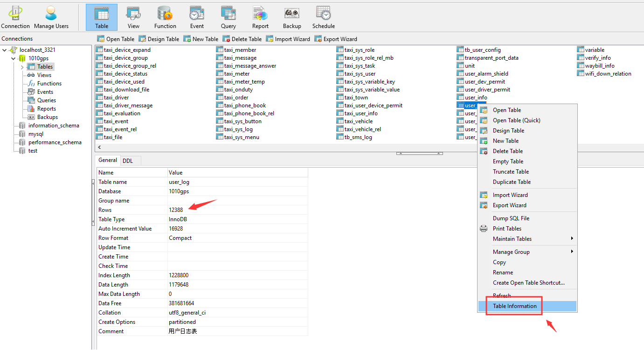Select Open Table (Quick) in context menu

tap(527, 120)
